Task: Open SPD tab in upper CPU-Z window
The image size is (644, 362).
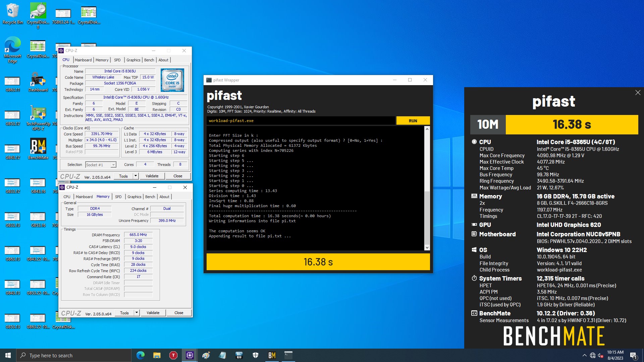Action: tap(117, 60)
